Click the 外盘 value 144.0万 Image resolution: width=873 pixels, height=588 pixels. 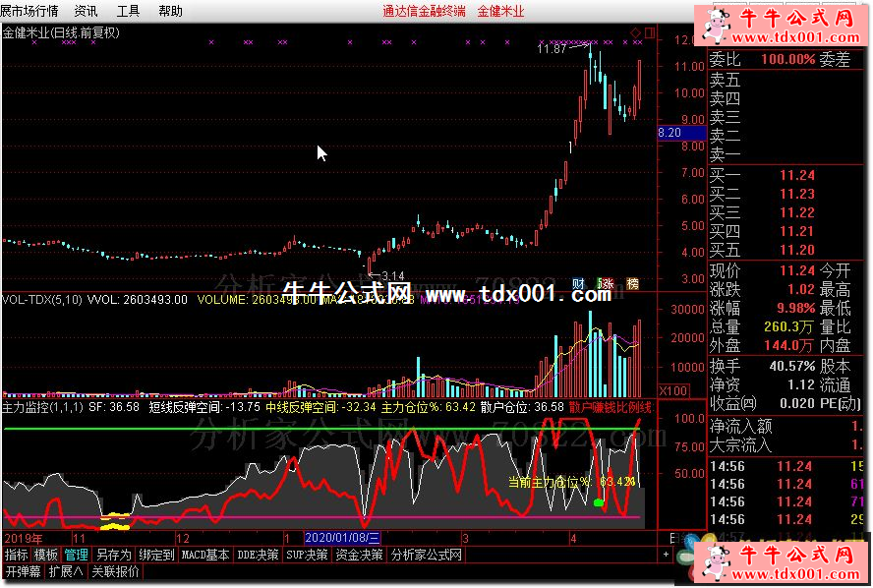coord(788,345)
